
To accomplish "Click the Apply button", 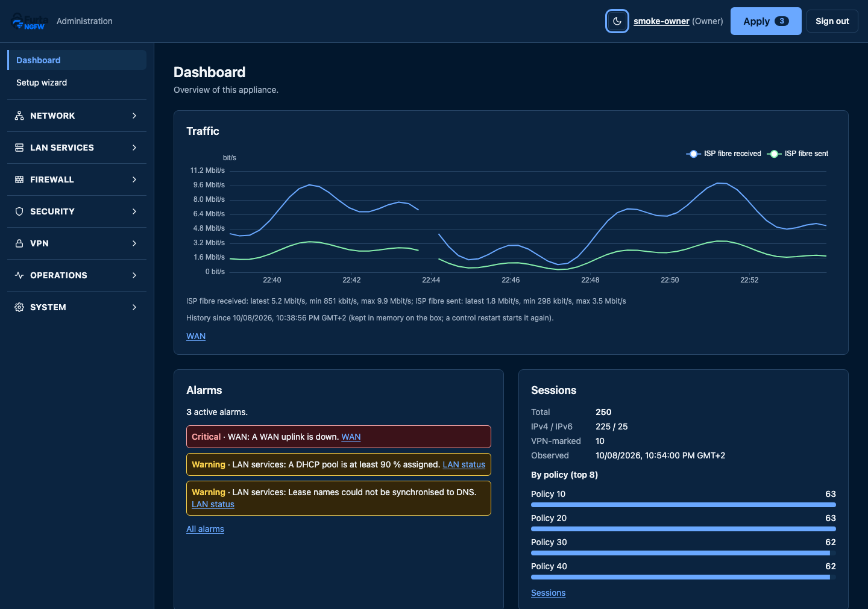I will (766, 21).
